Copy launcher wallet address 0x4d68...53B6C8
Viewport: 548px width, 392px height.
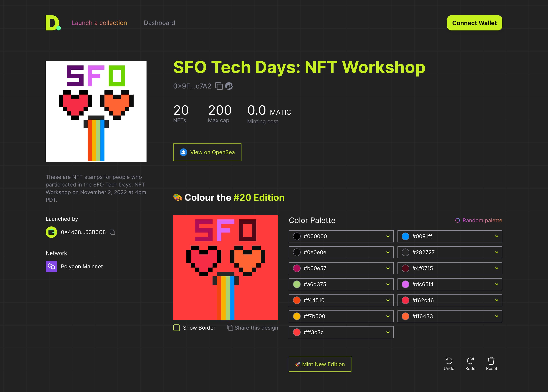tap(112, 232)
